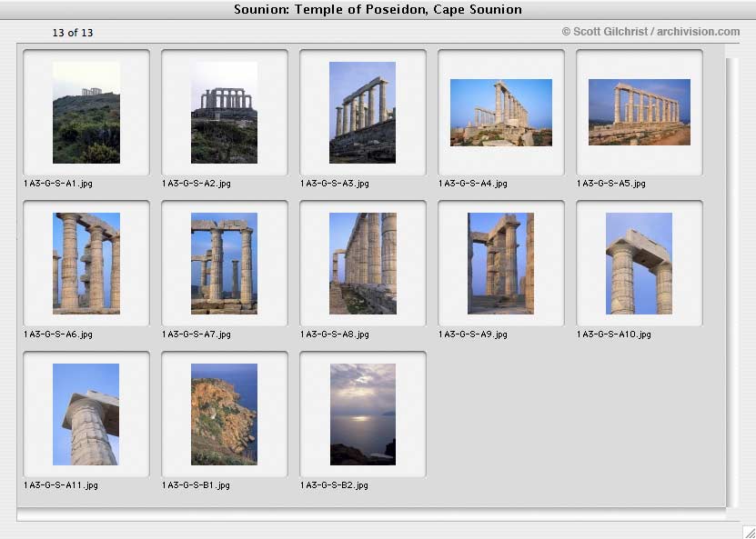Click the window title Sounion: Temple of Poseidon
Screen dimensions: 756x539
coord(378,9)
